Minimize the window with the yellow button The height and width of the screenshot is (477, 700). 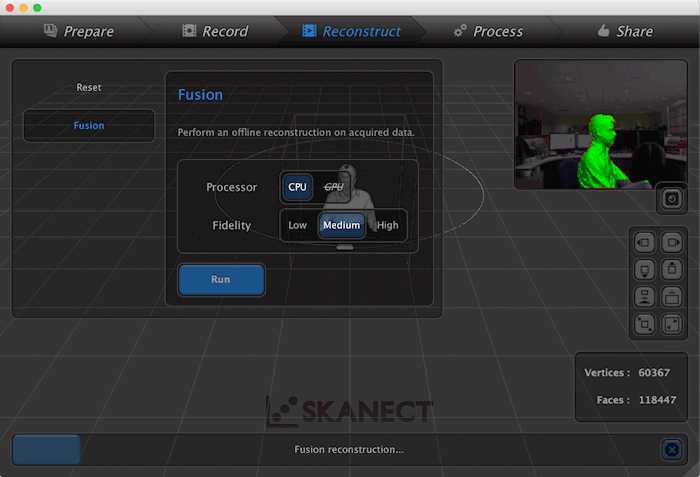pyautogui.click(x=24, y=8)
